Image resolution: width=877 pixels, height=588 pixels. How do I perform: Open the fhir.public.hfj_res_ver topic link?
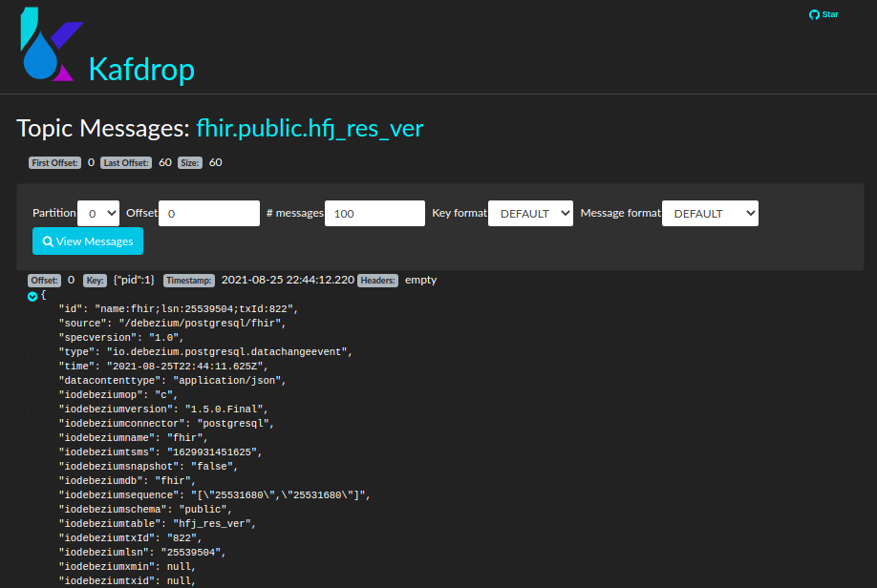(310, 128)
